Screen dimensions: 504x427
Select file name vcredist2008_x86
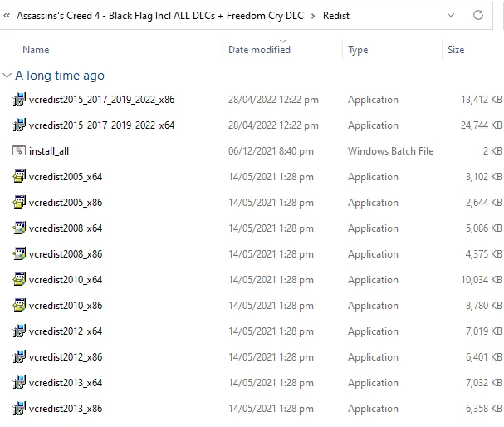tap(66, 254)
